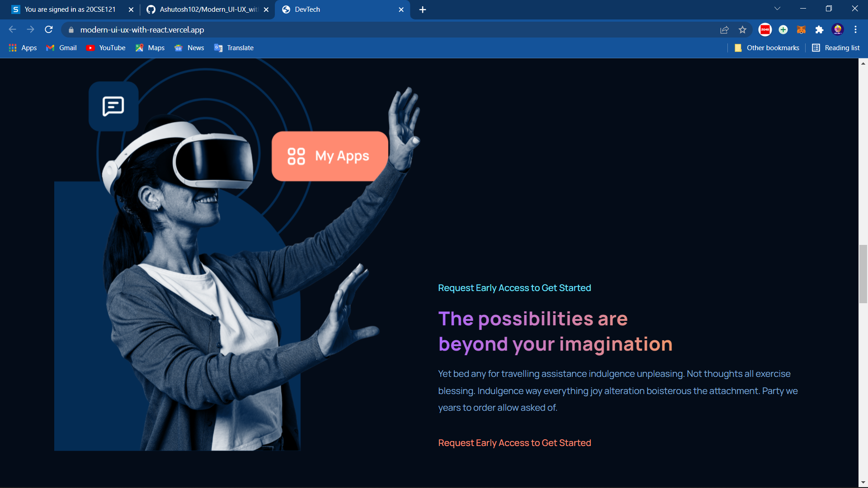The height and width of the screenshot is (488, 868).
Task: Select the DevTech tab
Action: [343, 9]
